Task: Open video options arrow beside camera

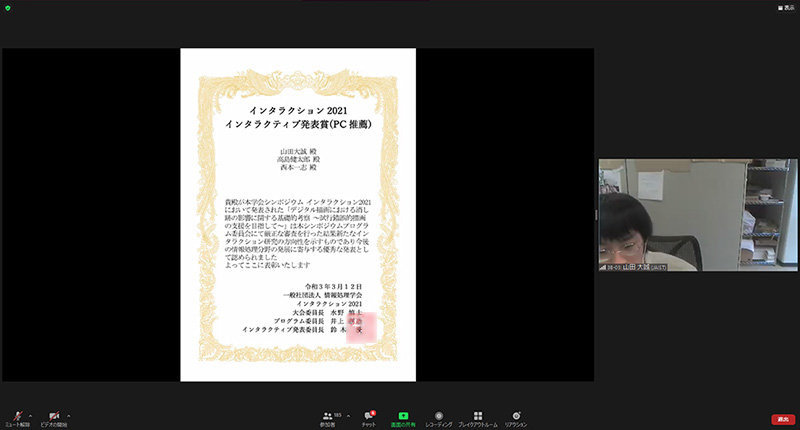Action: click(x=68, y=416)
